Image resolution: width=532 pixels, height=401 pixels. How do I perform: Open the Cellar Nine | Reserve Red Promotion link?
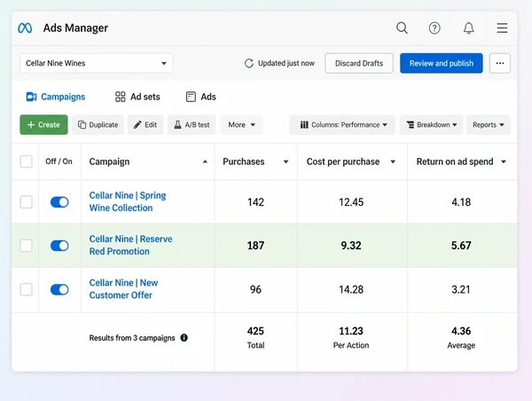click(130, 245)
